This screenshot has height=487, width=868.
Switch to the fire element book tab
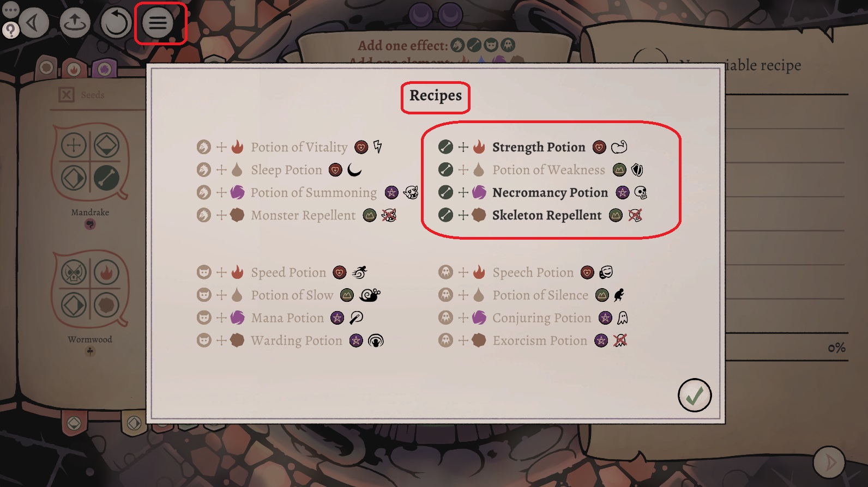click(x=74, y=69)
